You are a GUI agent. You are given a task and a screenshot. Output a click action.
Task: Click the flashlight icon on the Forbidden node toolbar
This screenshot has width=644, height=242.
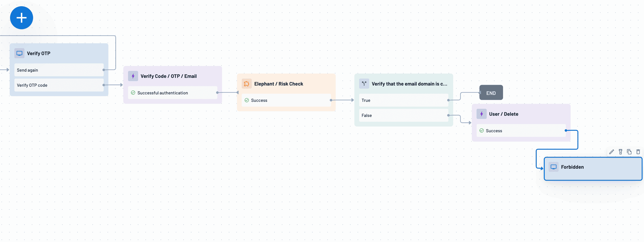[x=621, y=152]
